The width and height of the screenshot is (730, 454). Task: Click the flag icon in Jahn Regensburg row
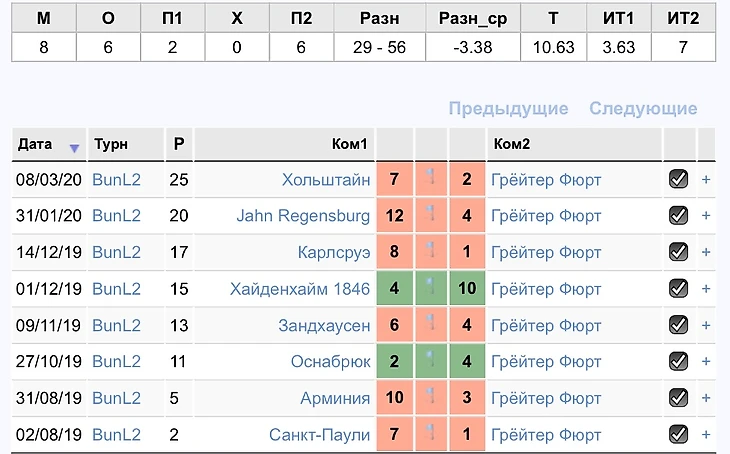tap(431, 214)
